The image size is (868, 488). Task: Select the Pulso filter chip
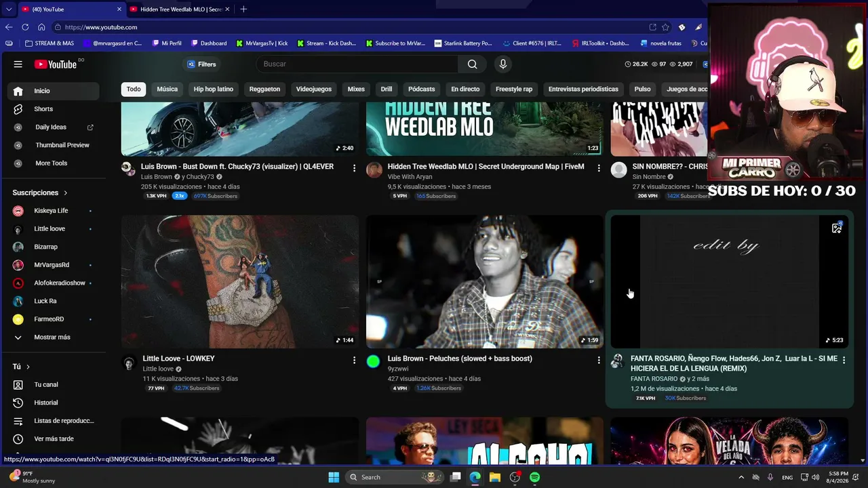pos(642,89)
